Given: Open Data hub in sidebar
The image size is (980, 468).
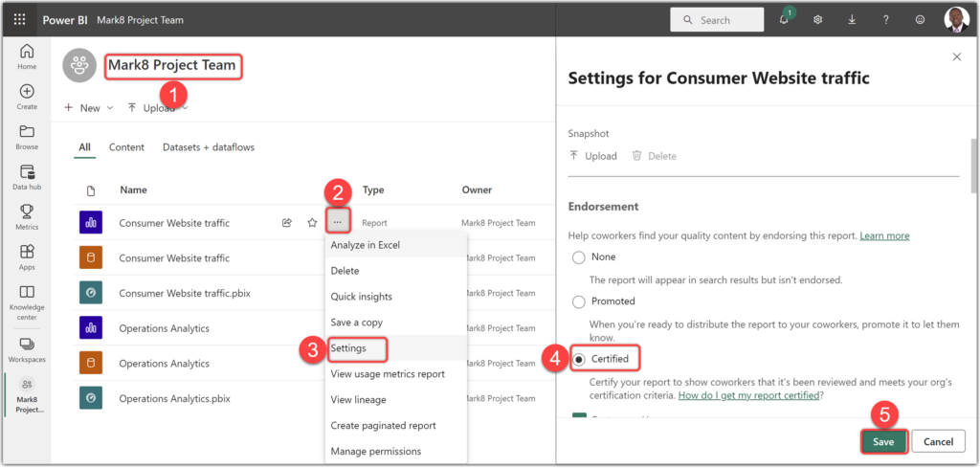Looking at the screenshot, I should 27,177.
